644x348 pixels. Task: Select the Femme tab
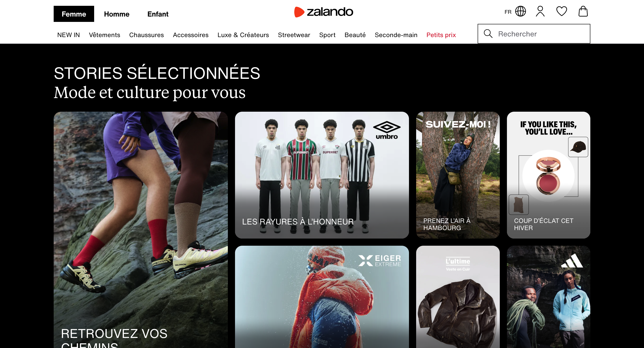74,14
